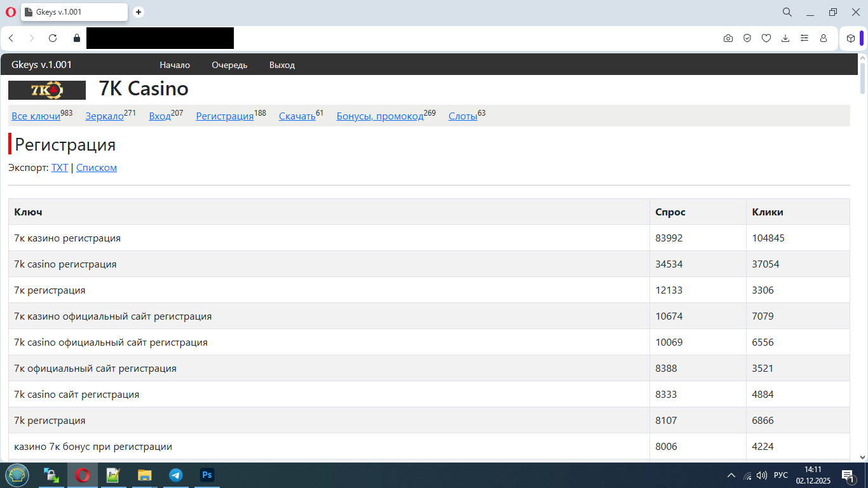868x488 pixels.
Task: Show hidden system tray icons chevron
Action: [x=731, y=475]
